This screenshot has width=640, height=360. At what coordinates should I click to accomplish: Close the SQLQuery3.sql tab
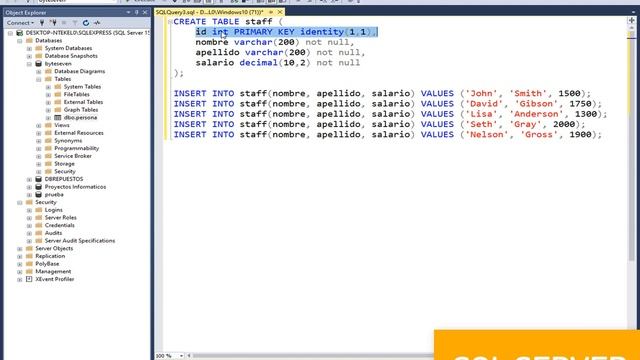click(280, 12)
